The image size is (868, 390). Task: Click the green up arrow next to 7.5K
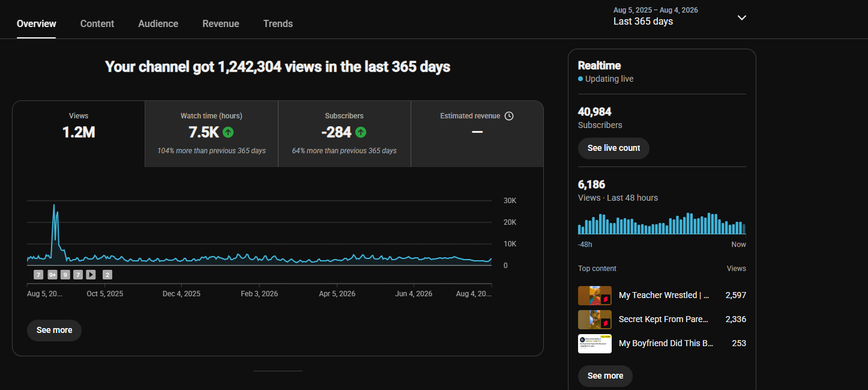pos(228,132)
